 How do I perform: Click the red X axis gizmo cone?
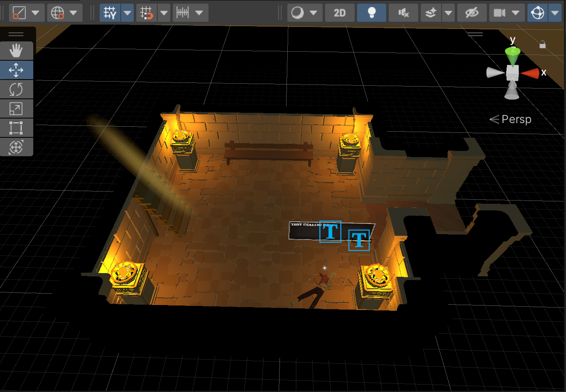(x=530, y=73)
